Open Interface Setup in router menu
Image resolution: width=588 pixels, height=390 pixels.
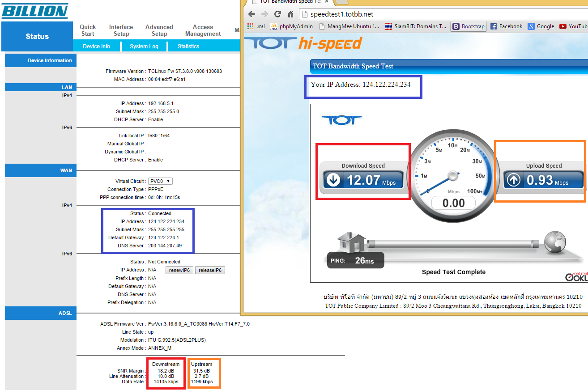click(x=121, y=30)
